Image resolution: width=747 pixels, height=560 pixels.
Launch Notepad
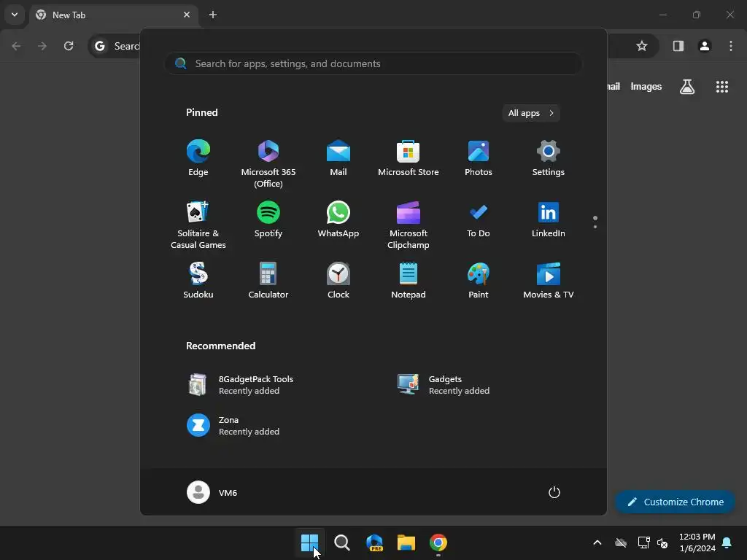409,281
